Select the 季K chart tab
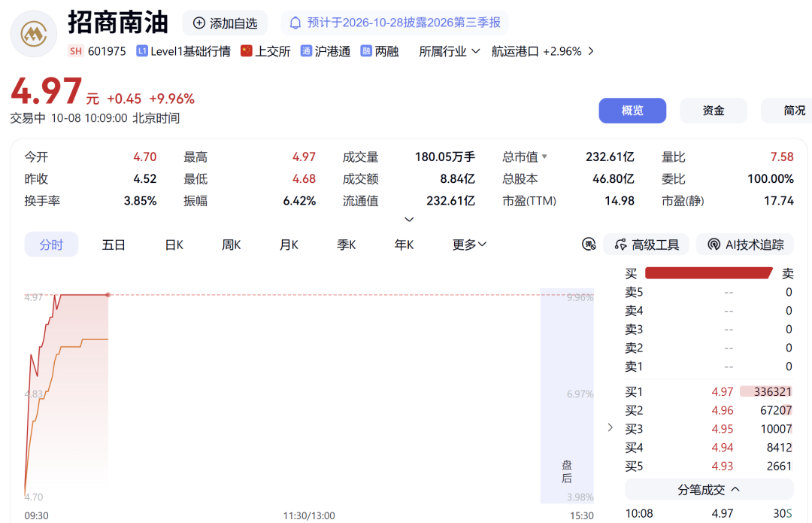 pos(347,245)
